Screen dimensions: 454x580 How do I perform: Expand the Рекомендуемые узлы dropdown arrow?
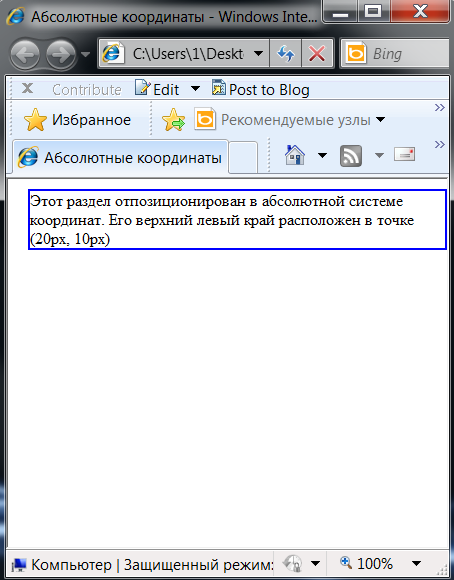pos(380,120)
